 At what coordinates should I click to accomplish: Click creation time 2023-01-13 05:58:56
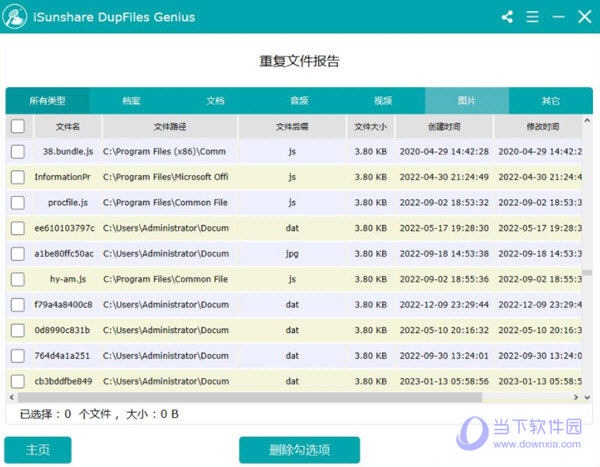pos(444,381)
